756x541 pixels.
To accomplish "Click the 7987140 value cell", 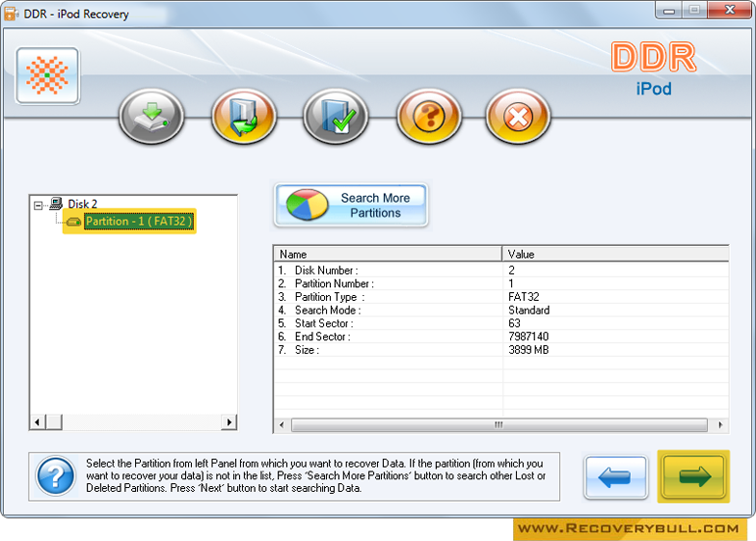I will [x=529, y=336].
